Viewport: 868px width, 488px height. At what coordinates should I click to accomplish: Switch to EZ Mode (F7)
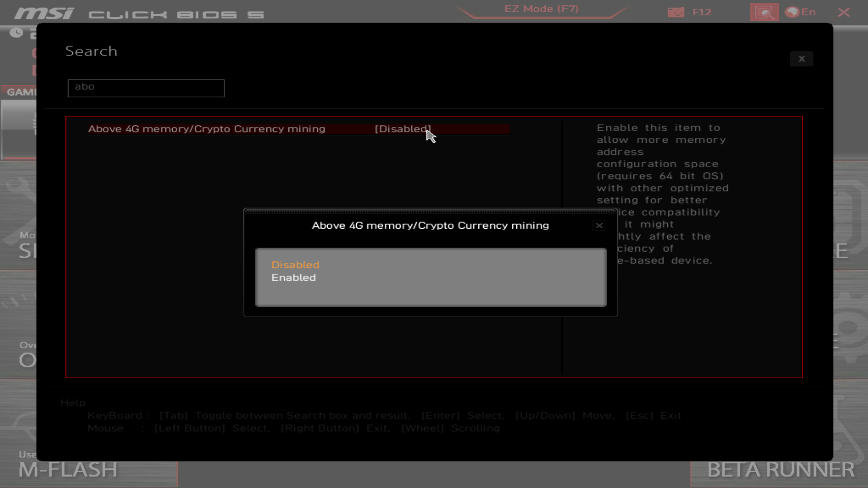[541, 9]
